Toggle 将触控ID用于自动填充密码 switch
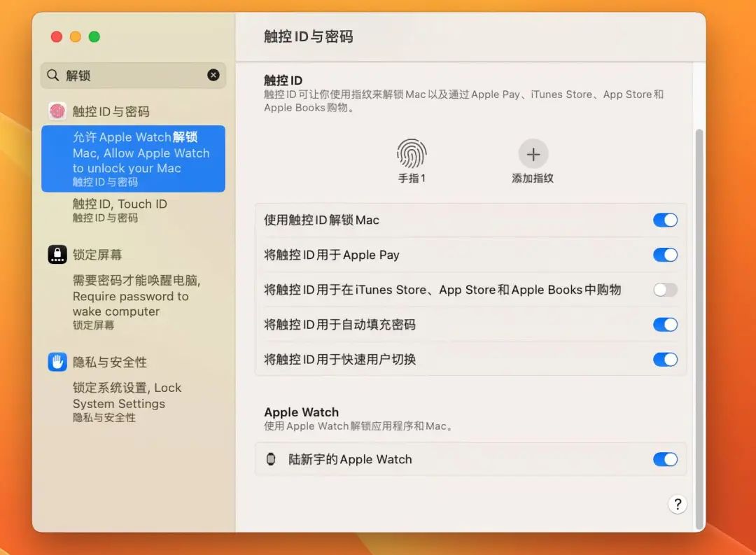Viewport: 756px width, 555px height. point(665,325)
